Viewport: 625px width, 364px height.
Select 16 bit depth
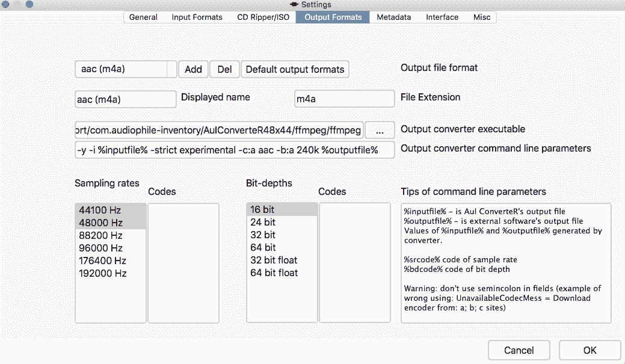282,209
